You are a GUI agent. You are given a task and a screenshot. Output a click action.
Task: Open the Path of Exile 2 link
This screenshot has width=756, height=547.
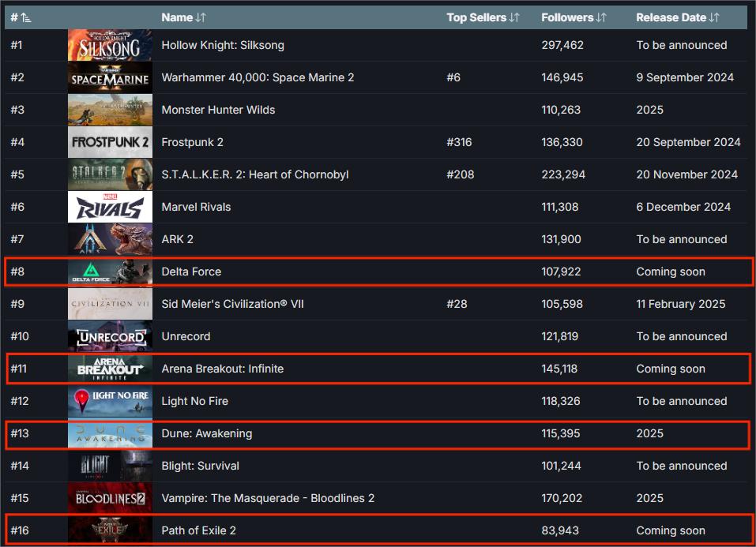click(198, 530)
